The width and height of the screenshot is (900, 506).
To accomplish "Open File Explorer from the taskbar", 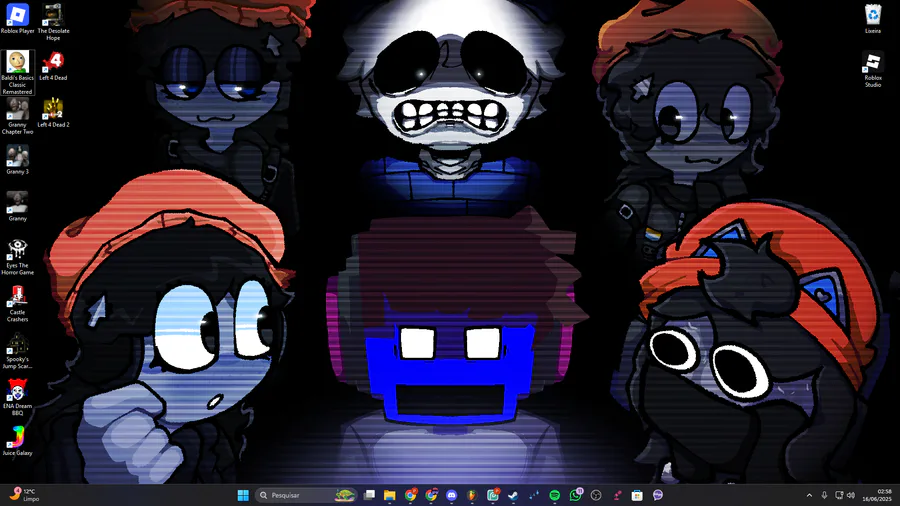I will click(x=390, y=495).
